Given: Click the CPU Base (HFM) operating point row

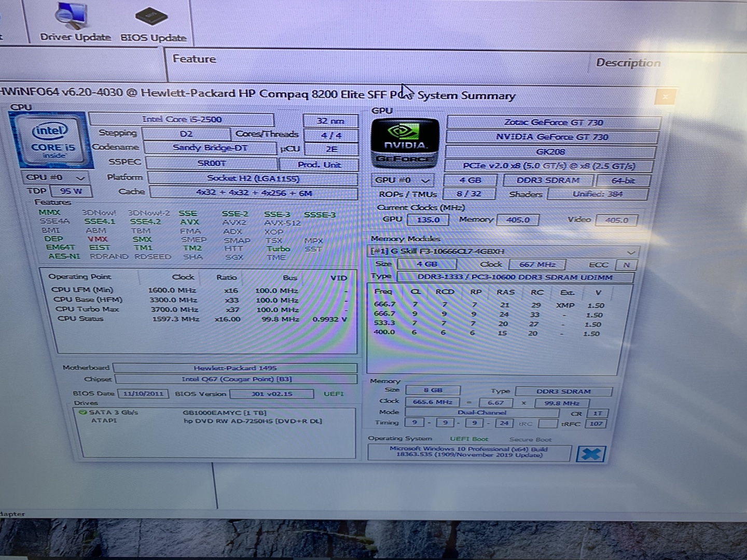Looking at the screenshot, I should [199, 300].
